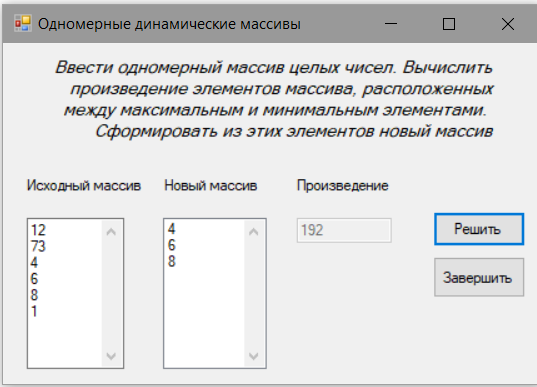Click the Произведение field showing 192

click(344, 230)
